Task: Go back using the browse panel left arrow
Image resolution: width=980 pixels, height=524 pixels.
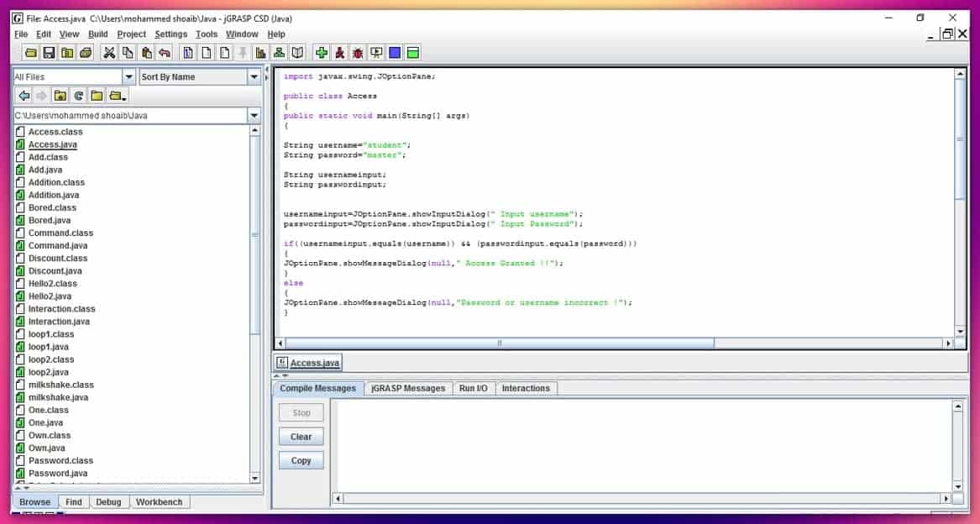Action: pos(25,95)
